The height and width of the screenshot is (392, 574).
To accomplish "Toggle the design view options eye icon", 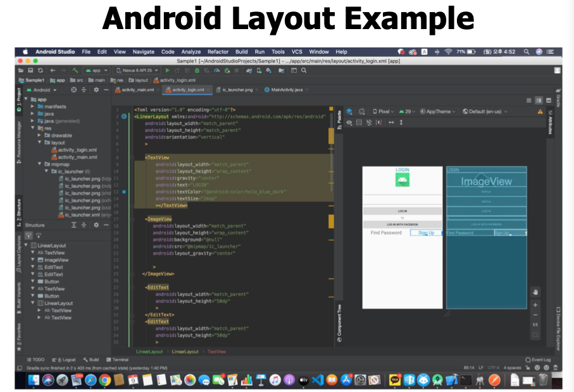I will (x=349, y=123).
